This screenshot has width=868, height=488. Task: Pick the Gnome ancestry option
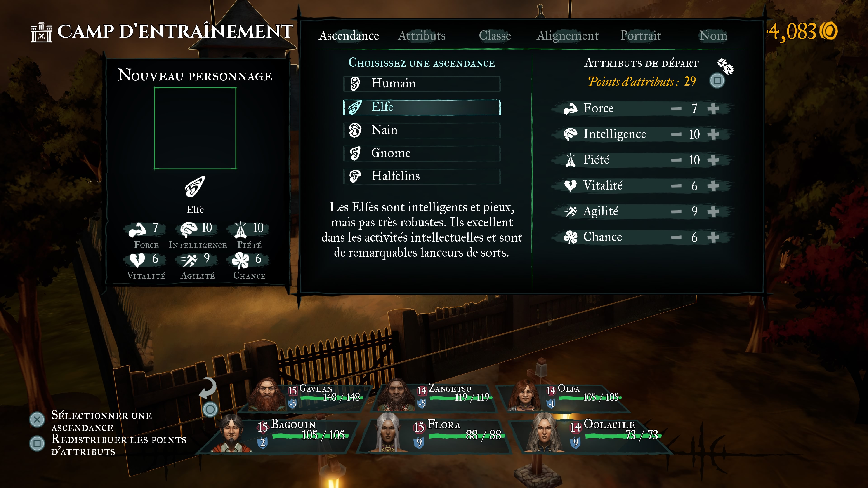click(x=422, y=153)
